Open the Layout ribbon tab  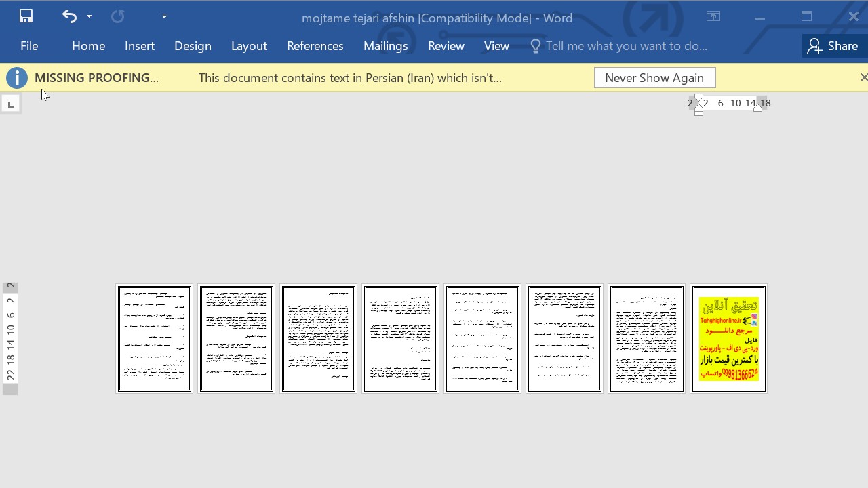click(249, 46)
